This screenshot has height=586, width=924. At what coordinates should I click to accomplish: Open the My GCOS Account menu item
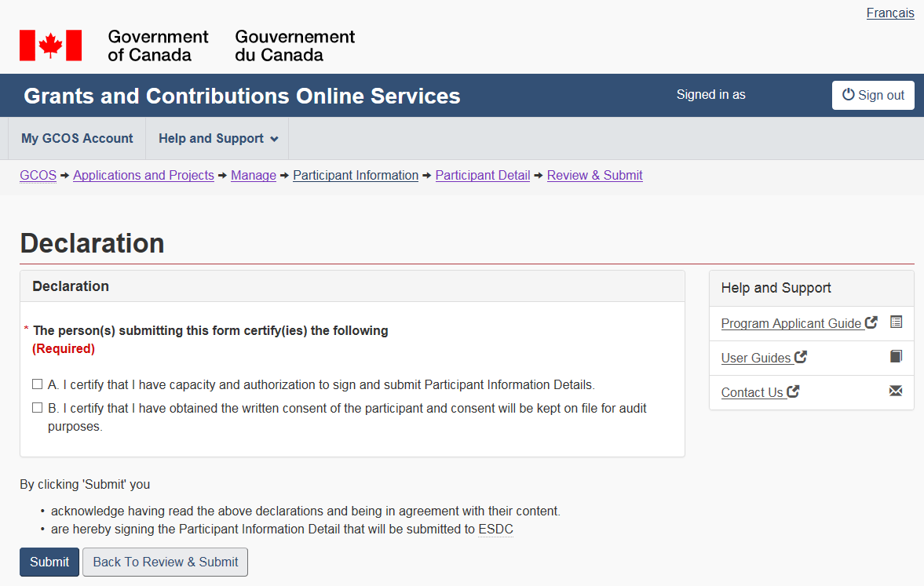77,139
